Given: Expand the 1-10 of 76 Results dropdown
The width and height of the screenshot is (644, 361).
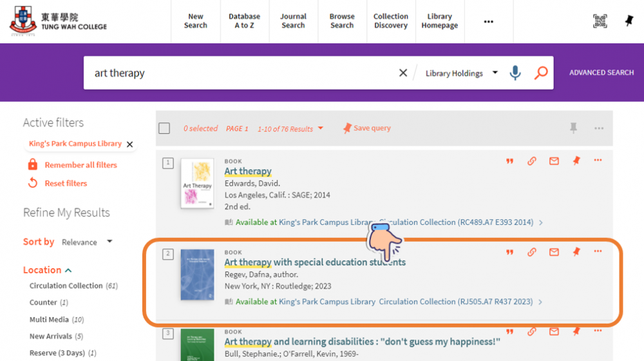Looking at the screenshot, I should click(290, 129).
